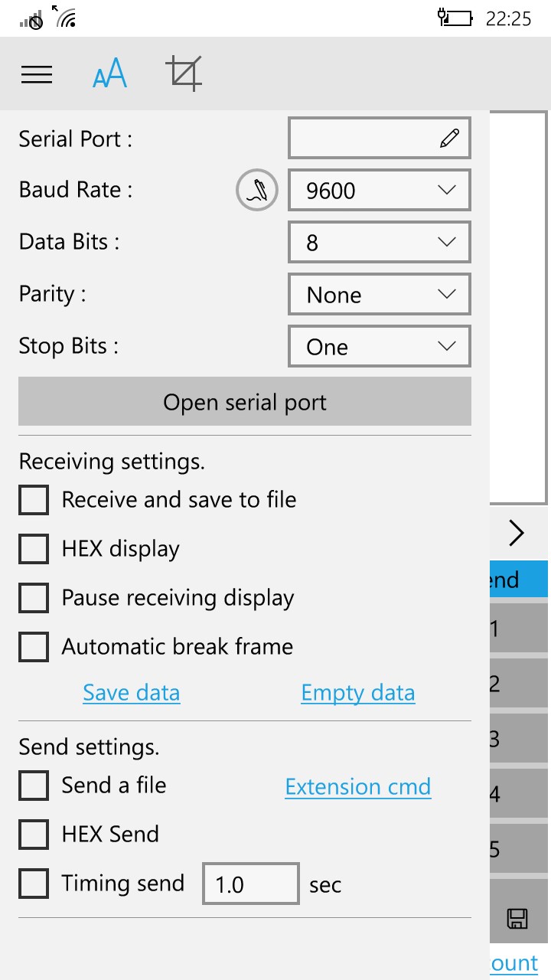Expand the Stop Bits dropdown
The image size is (551, 980).
tap(379, 347)
